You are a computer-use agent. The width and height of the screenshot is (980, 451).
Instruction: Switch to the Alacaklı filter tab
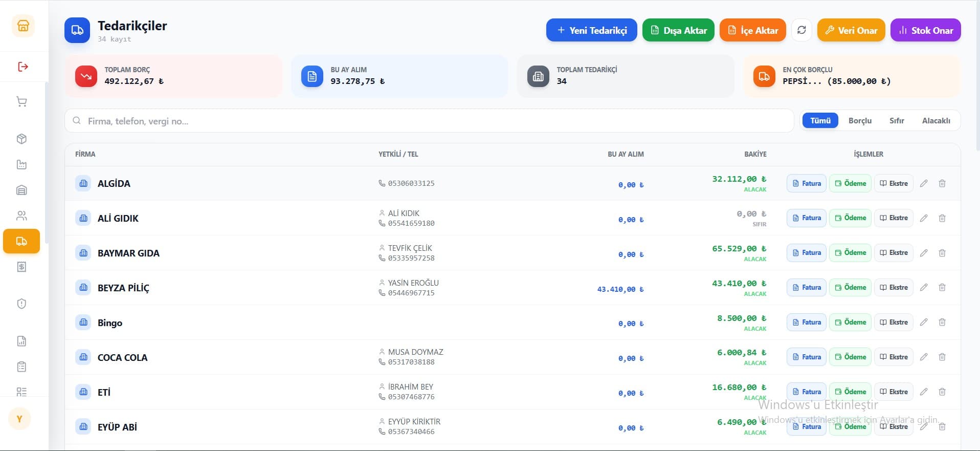[936, 120]
